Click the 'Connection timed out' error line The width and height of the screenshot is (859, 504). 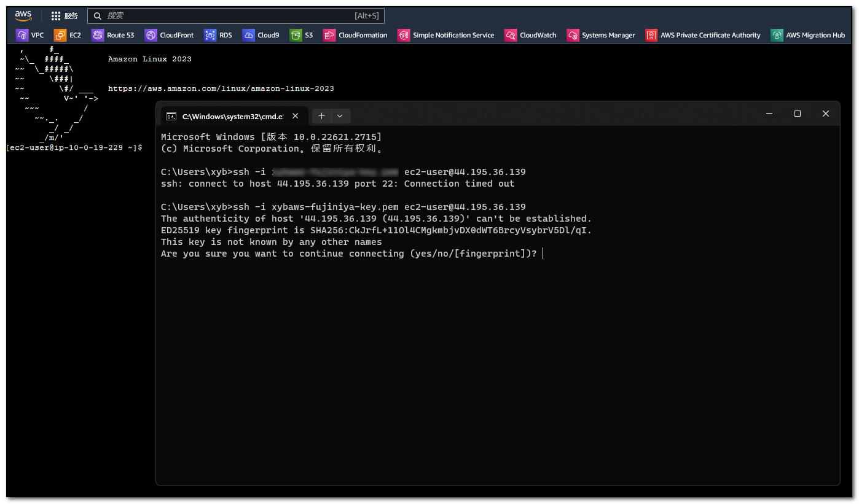point(338,184)
